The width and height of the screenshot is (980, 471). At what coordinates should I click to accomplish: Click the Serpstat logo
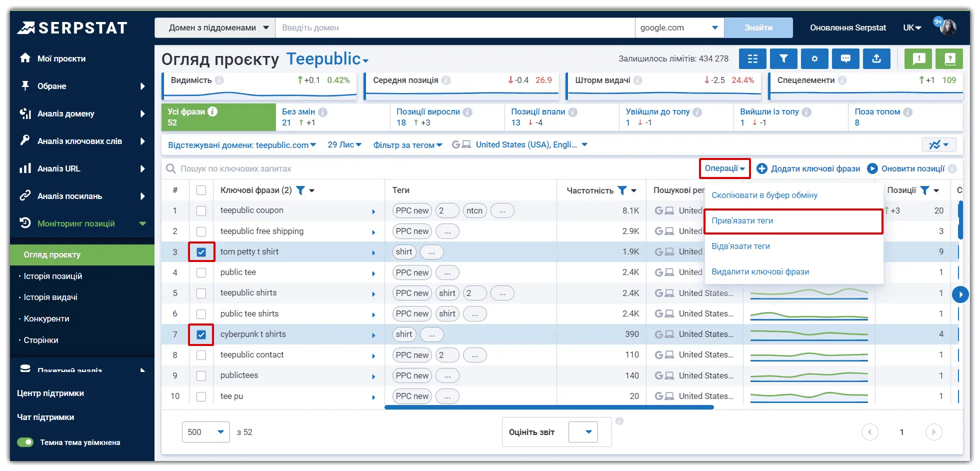[x=72, y=27]
